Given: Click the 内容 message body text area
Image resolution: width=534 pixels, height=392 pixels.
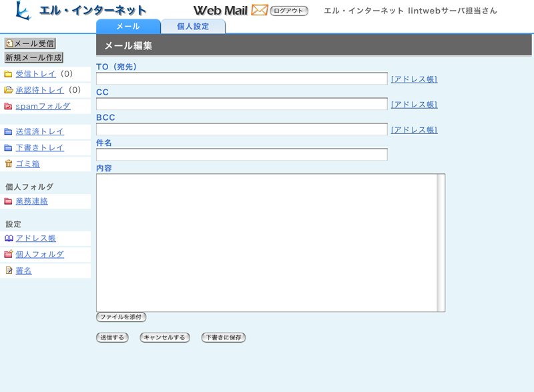Looking at the screenshot, I should pos(266,243).
